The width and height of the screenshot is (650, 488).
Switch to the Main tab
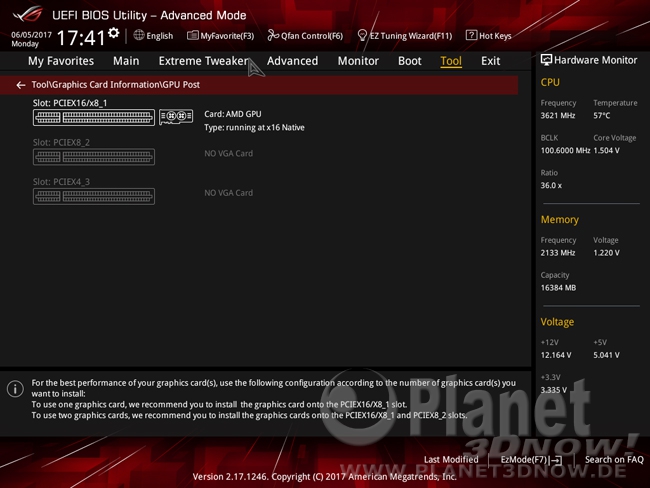click(x=126, y=61)
